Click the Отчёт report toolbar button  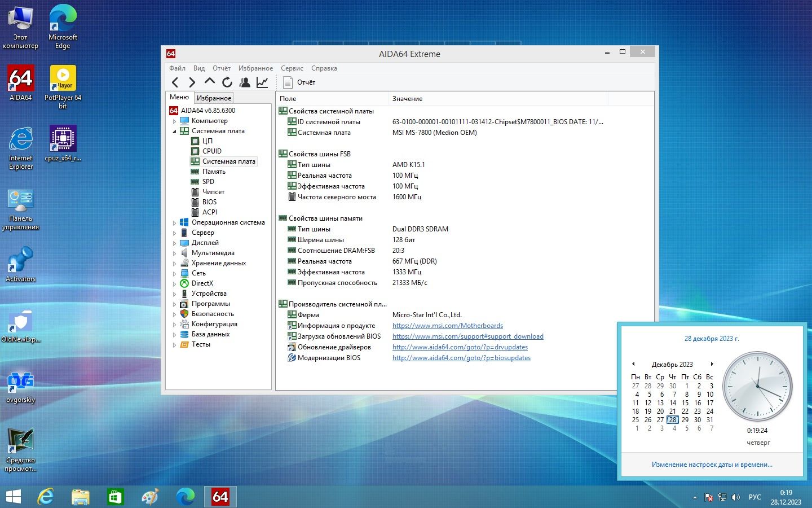coord(299,82)
